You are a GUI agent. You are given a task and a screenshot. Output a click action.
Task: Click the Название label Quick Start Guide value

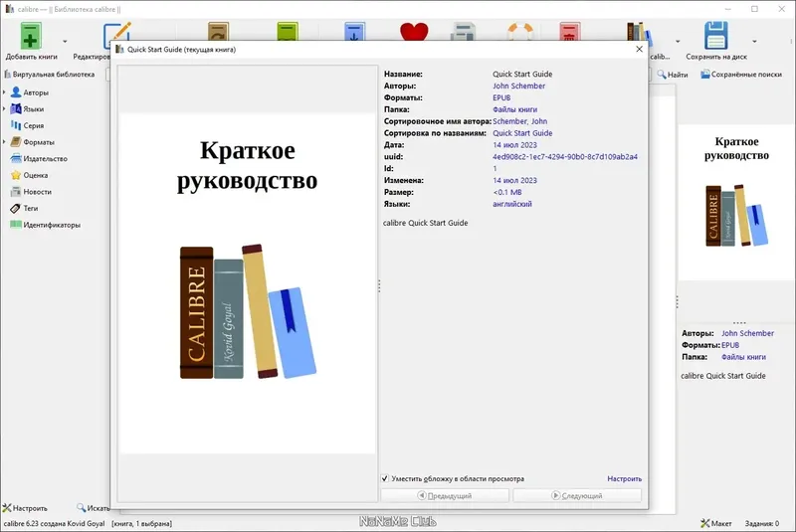522,74
